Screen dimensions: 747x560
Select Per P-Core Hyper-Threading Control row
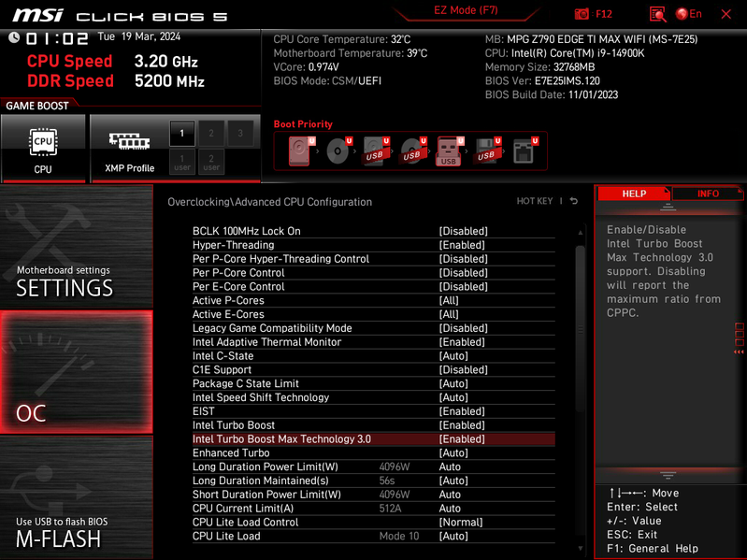pyautogui.click(x=374, y=259)
